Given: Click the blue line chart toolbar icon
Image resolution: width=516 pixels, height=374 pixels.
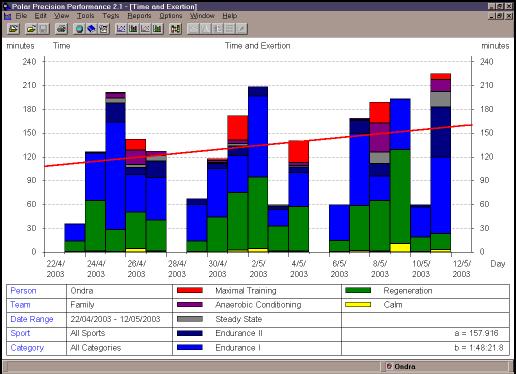Looking at the screenshot, I should pos(121,29).
